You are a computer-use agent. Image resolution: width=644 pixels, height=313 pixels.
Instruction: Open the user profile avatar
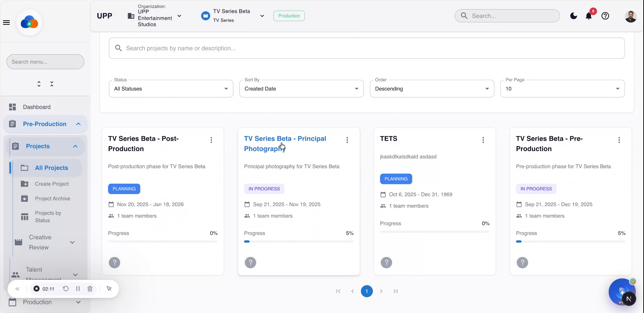coord(630,16)
